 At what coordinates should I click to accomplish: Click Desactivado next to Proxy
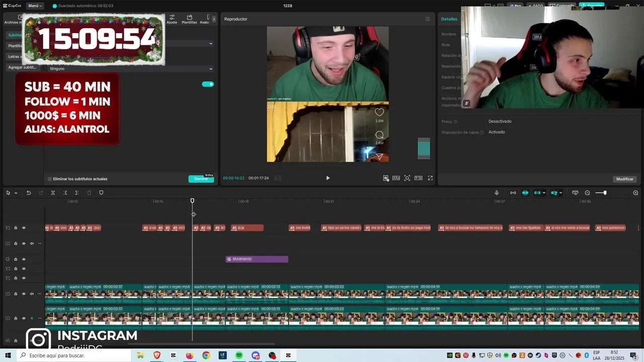500,121
